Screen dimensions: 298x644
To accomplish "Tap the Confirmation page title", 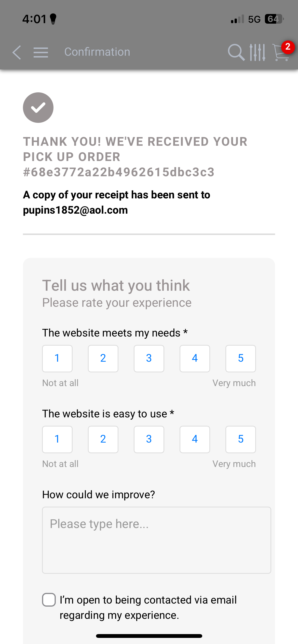I will pos(97,52).
